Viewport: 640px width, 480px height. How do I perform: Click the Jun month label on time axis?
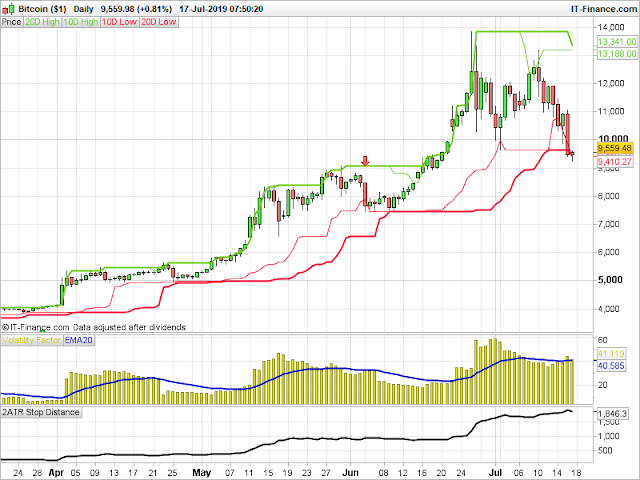(x=350, y=473)
